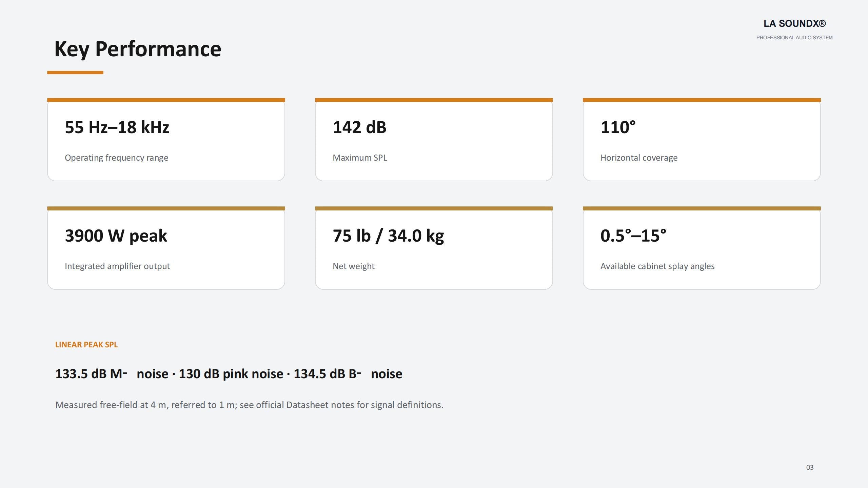
Task: Select the 3900 W peak value
Action: click(116, 236)
